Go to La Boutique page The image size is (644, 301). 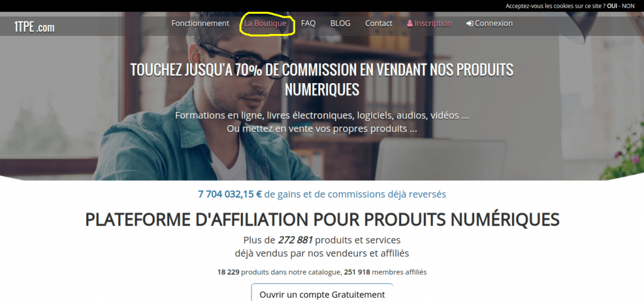coord(265,23)
